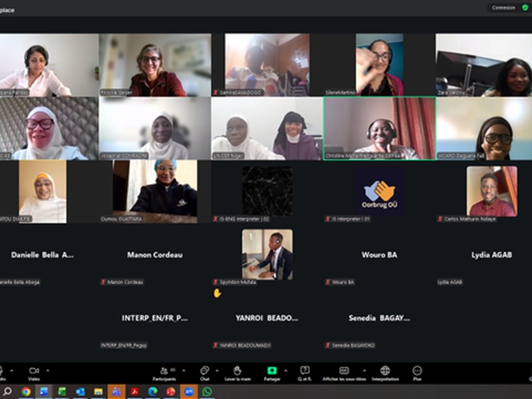Click the green Partager share screen button
This screenshot has height=399, width=532.
(x=271, y=372)
